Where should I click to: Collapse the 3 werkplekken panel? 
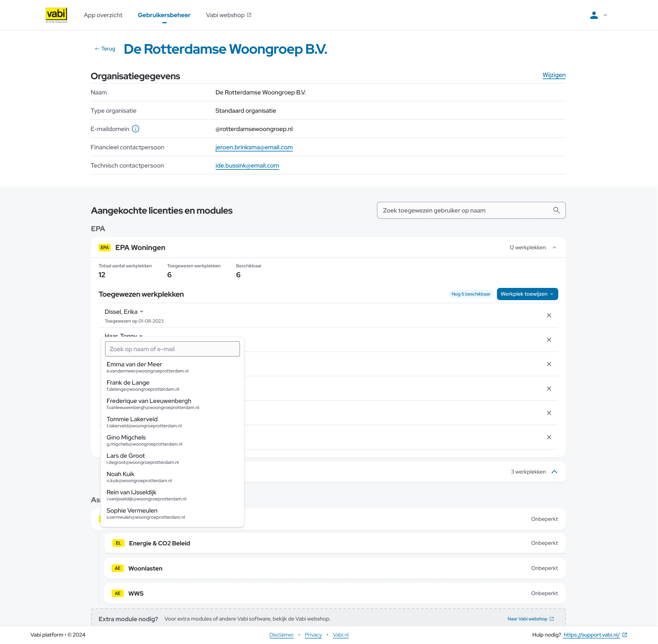coord(554,472)
